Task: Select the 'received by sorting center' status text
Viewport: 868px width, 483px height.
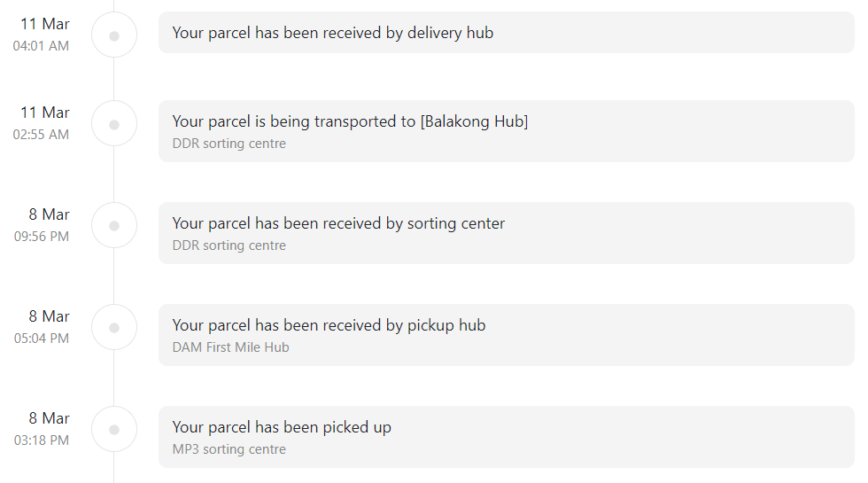Action: (338, 223)
